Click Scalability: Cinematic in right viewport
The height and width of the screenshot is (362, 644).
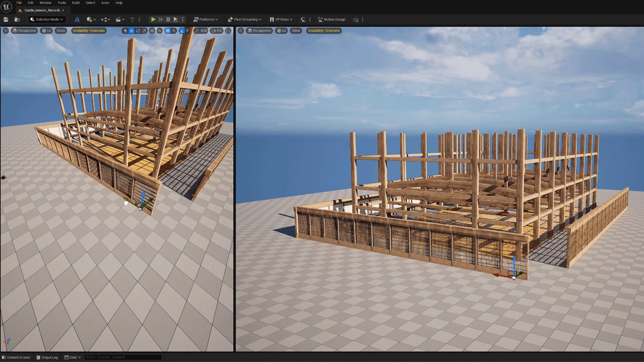click(x=324, y=31)
